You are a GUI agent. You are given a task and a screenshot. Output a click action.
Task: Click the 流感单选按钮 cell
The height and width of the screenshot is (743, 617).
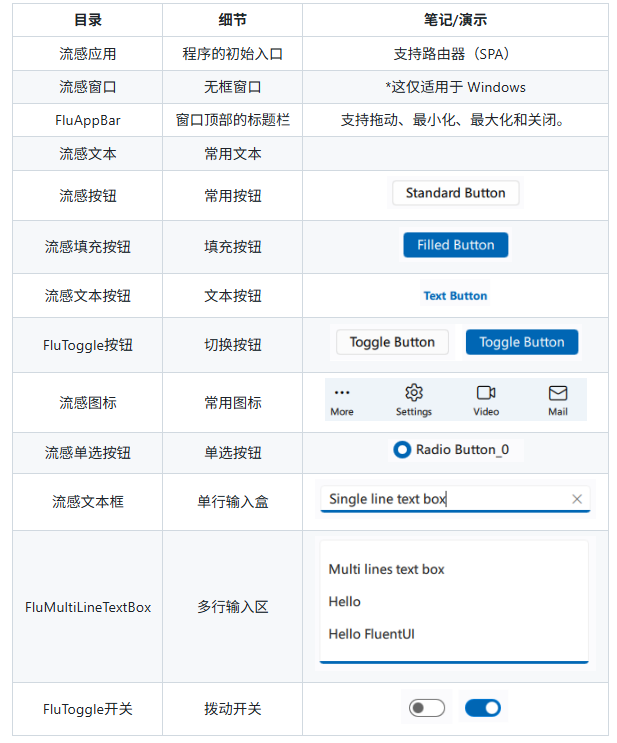pyautogui.click(x=88, y=453)
